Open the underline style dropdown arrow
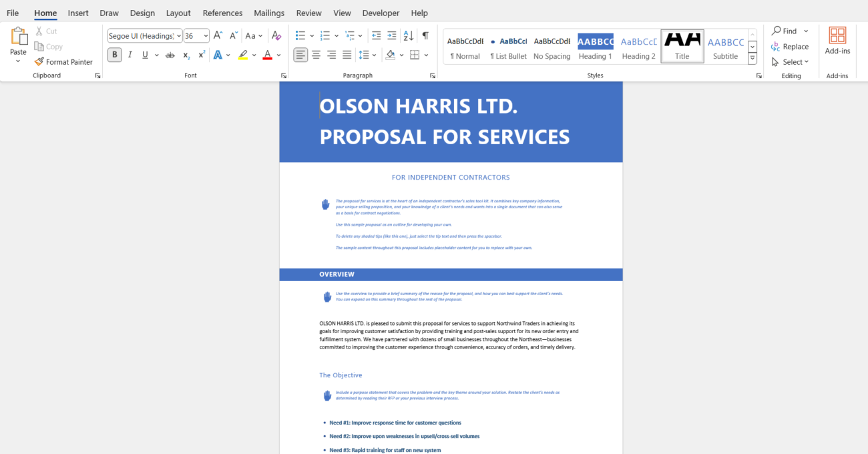This screenshot has height=454, width=868. pos(157,55)
